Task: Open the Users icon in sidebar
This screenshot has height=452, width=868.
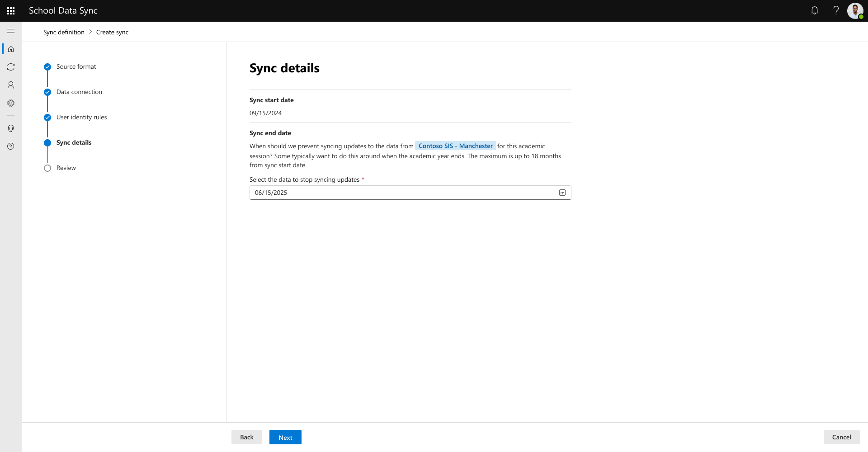Action: pyautogui.click(x=11, y=85)
